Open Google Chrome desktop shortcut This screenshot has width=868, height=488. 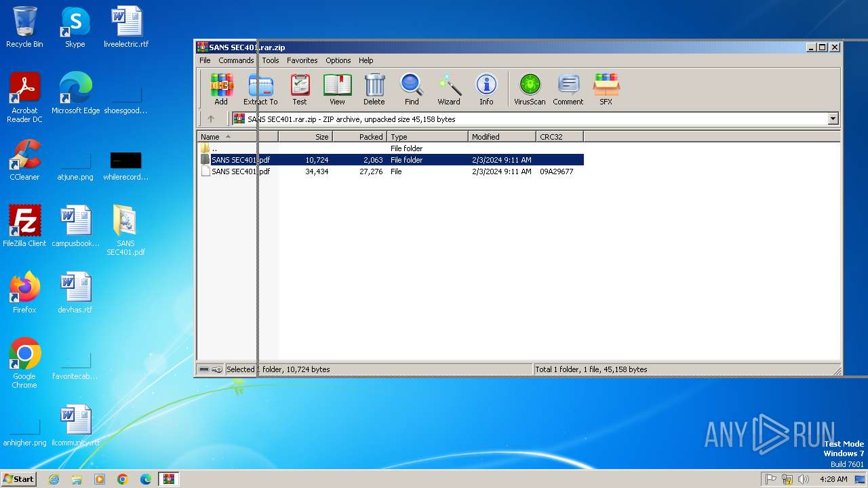pos(24,363)
